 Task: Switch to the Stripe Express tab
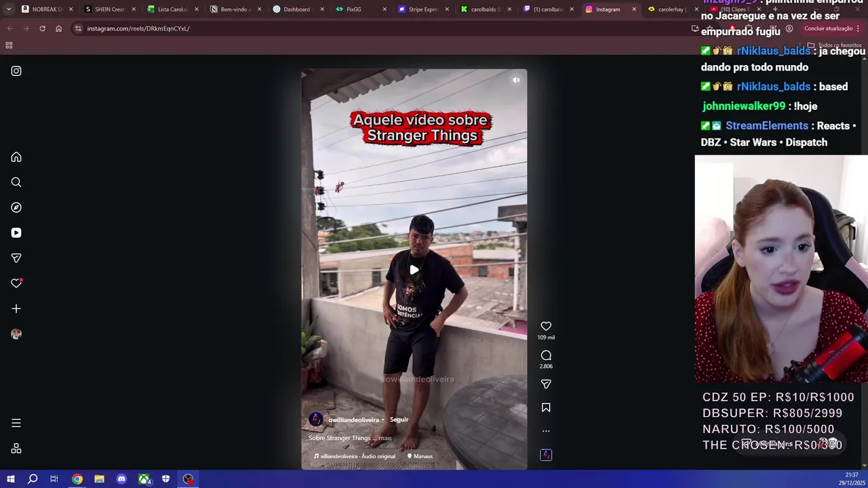(422, 9)
